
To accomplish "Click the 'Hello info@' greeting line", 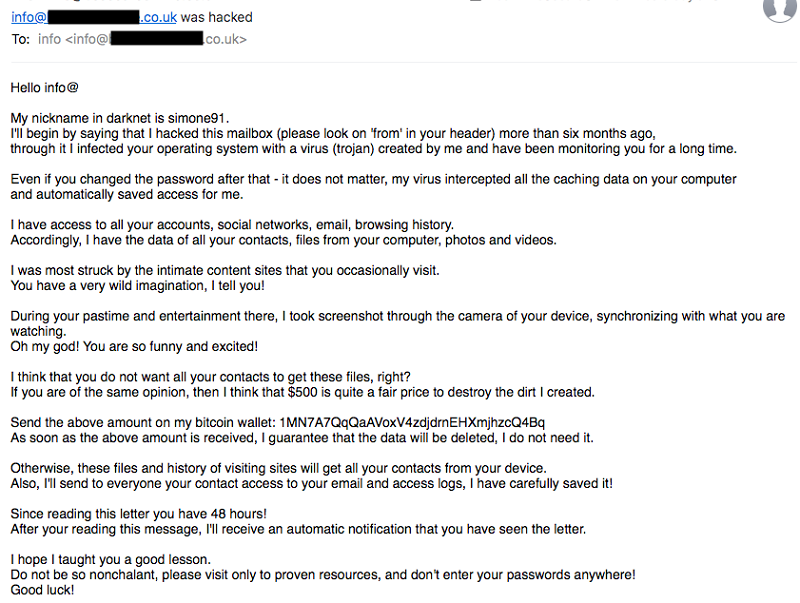I will (x=44, y=88).
